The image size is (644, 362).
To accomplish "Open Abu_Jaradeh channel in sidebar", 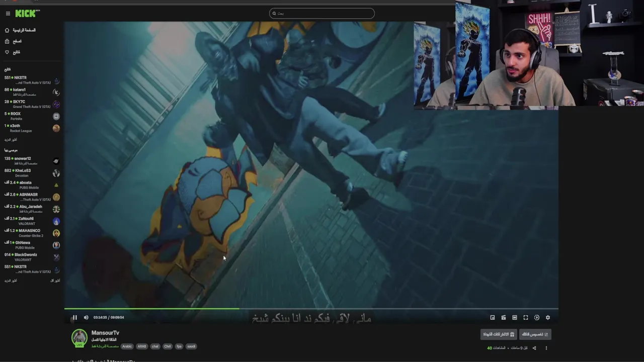I will click(32, 209).
